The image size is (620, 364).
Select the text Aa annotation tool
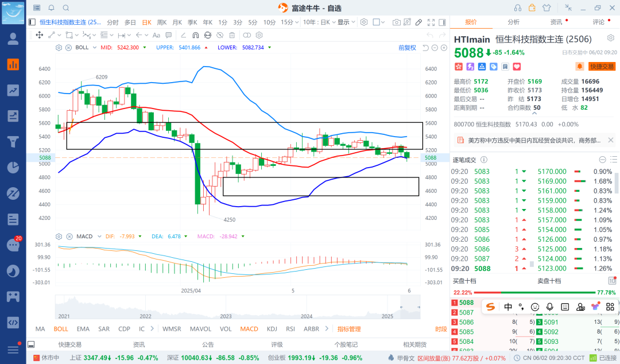[156, 35]
